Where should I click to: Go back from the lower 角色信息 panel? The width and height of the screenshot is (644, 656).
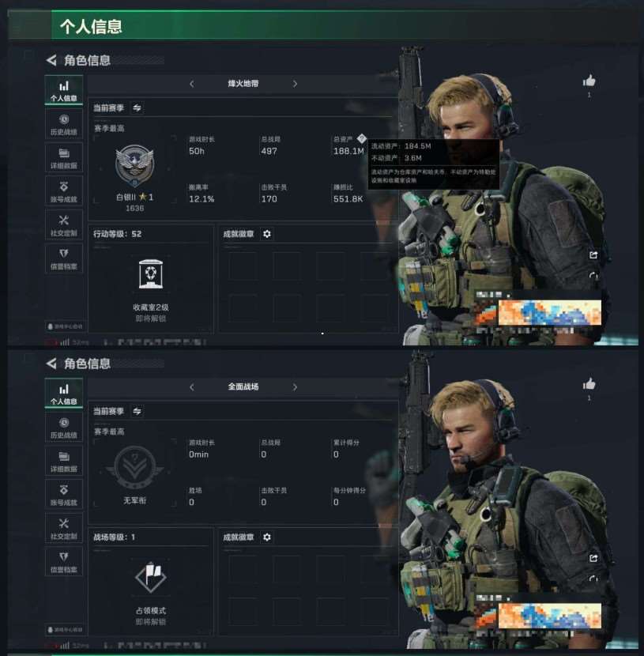point(51,364)
